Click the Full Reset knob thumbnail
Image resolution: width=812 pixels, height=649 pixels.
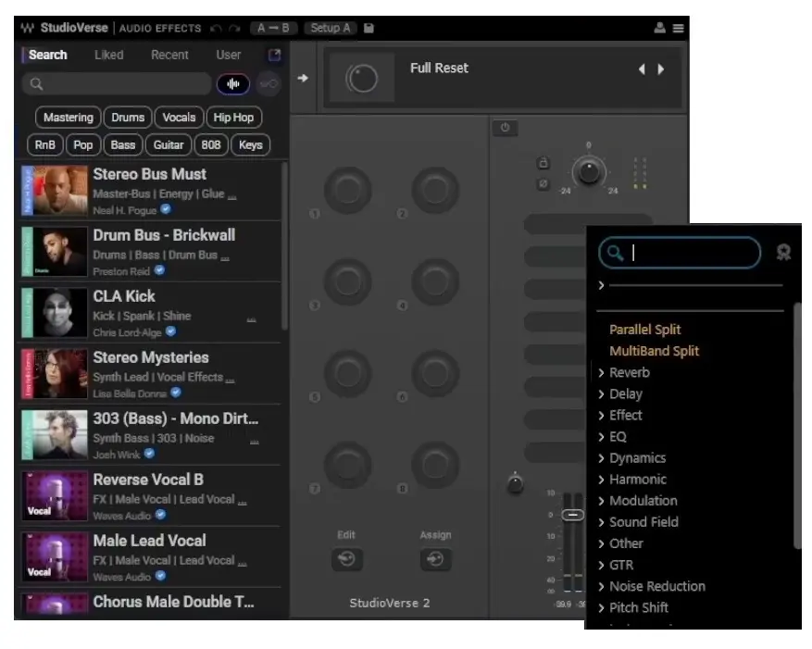pos(362,78)
